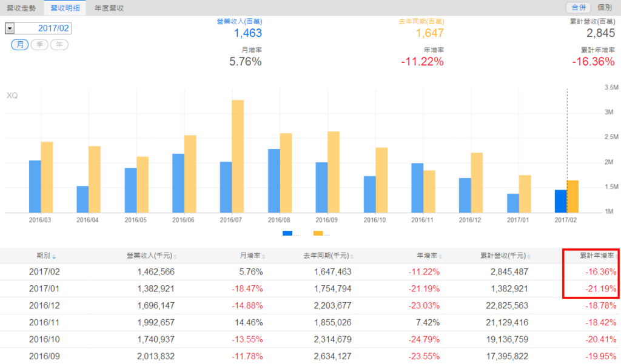Select the 2016/10 table row period
This screenshot has height=364, width=621.
pyautogui.click(x=44, y=339)
